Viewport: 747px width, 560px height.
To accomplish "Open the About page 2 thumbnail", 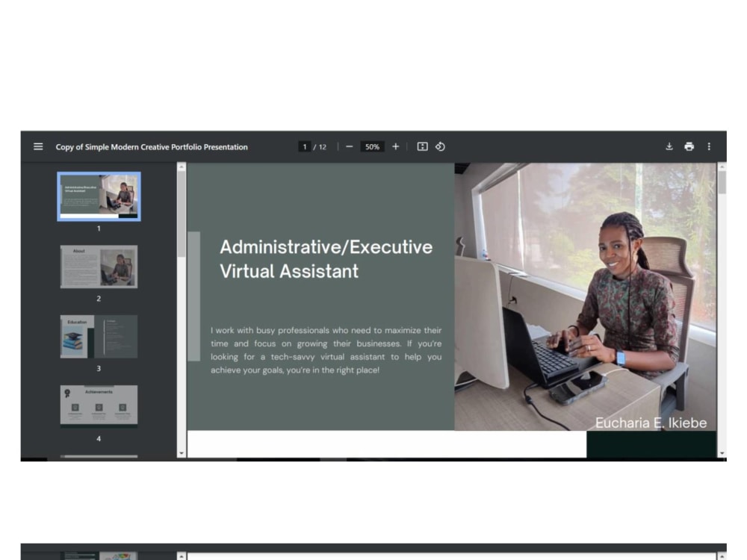I will pos(99,267).
